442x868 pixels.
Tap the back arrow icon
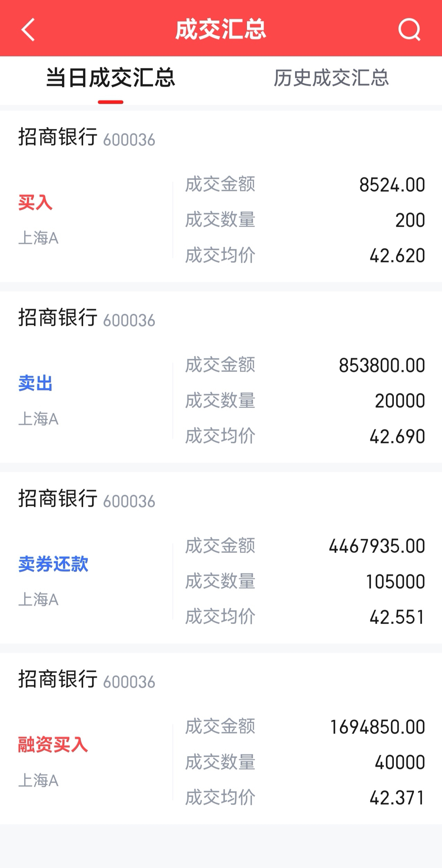[28, 30]
